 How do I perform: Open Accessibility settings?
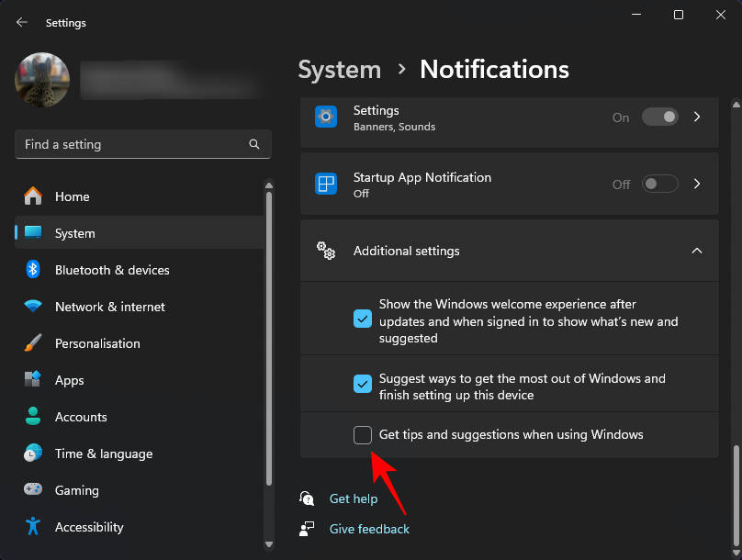coord(141,527)
